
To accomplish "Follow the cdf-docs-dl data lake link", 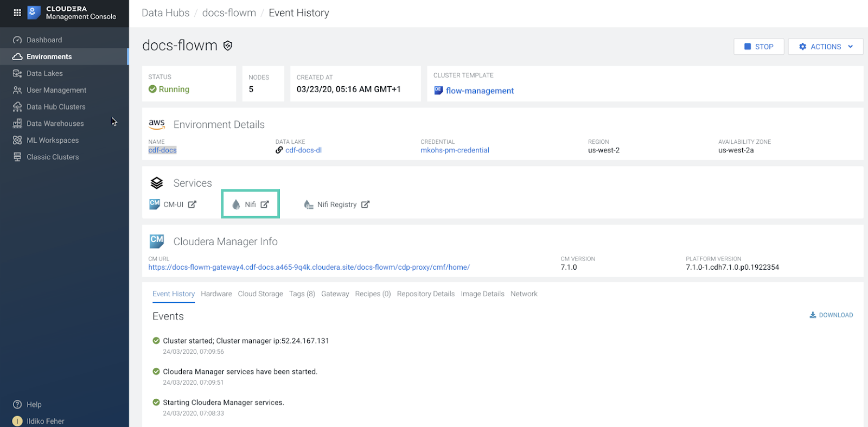I will (303, 150).
